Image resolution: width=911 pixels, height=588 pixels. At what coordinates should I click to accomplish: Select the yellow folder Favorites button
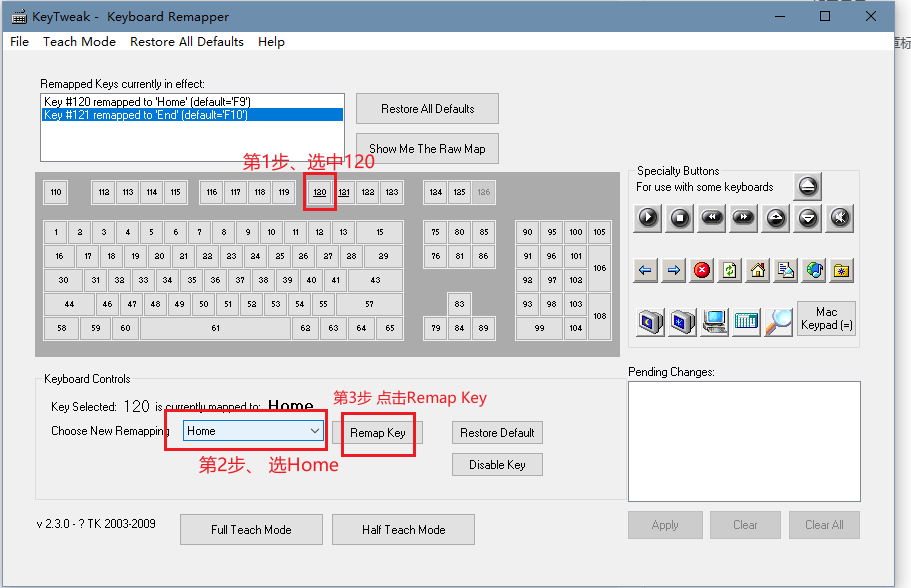pos(841,270)
